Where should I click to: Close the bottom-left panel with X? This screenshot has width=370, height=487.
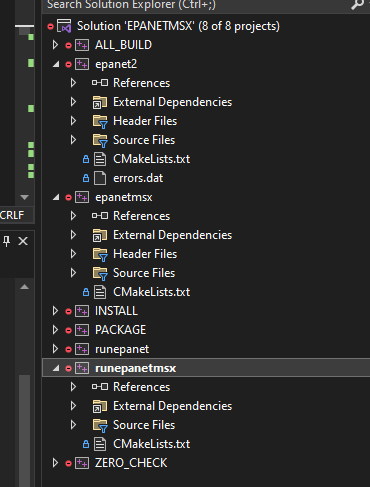coord(23,241)
